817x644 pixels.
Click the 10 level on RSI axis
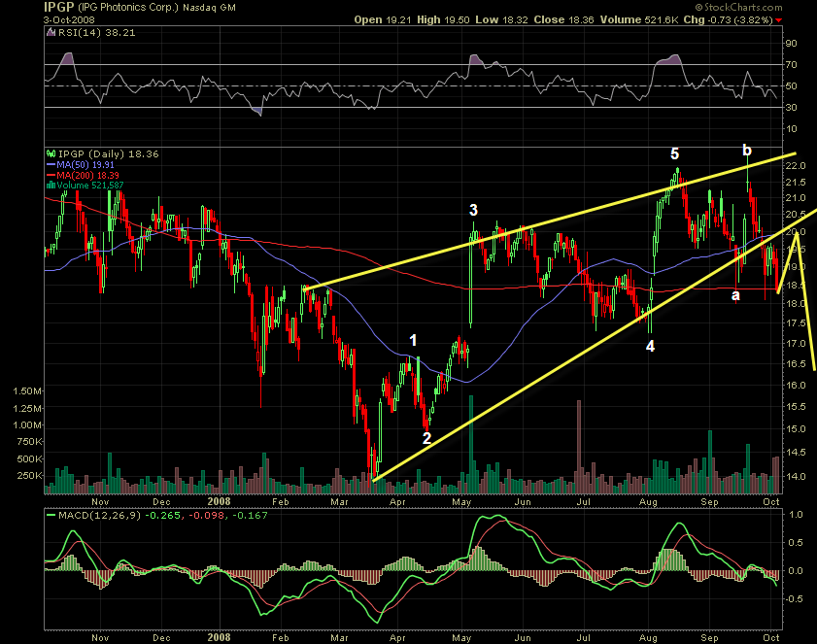click(x=791, y=128)
